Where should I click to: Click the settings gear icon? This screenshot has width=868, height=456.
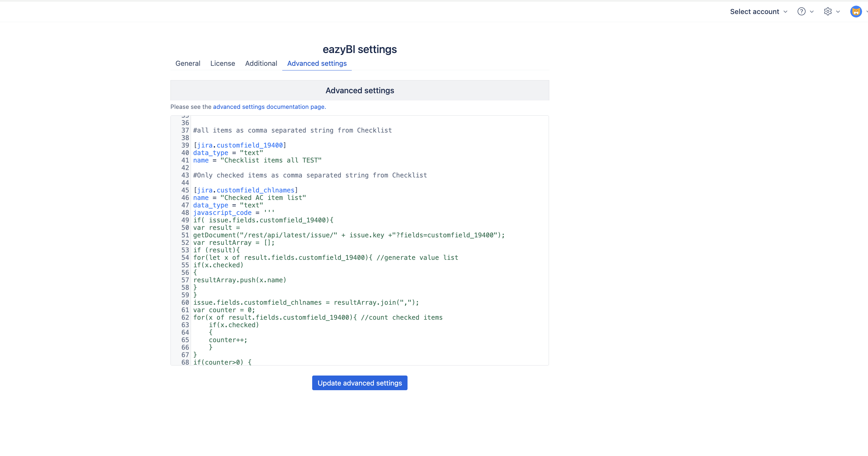[x=827, y=12]
